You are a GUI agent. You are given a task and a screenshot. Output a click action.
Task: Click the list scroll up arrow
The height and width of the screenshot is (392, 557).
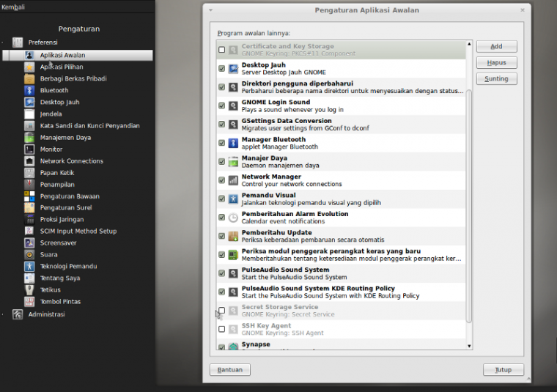[469, 44]
